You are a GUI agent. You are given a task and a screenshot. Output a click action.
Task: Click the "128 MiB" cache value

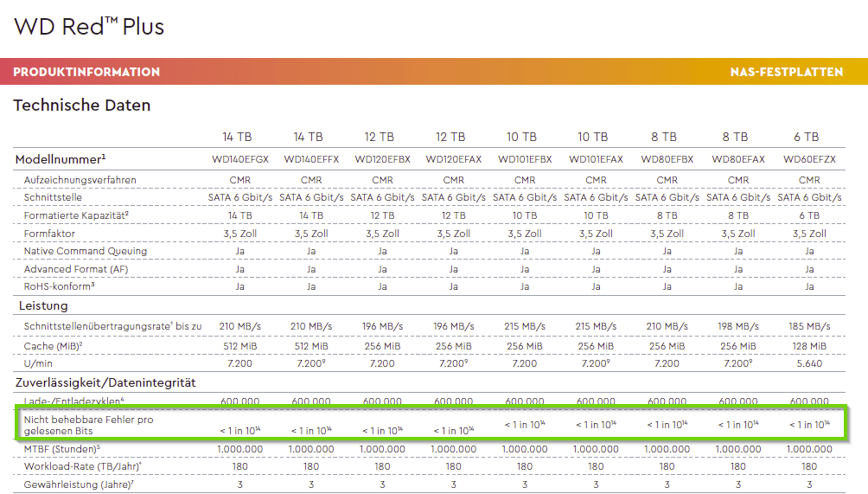point(809,346)
